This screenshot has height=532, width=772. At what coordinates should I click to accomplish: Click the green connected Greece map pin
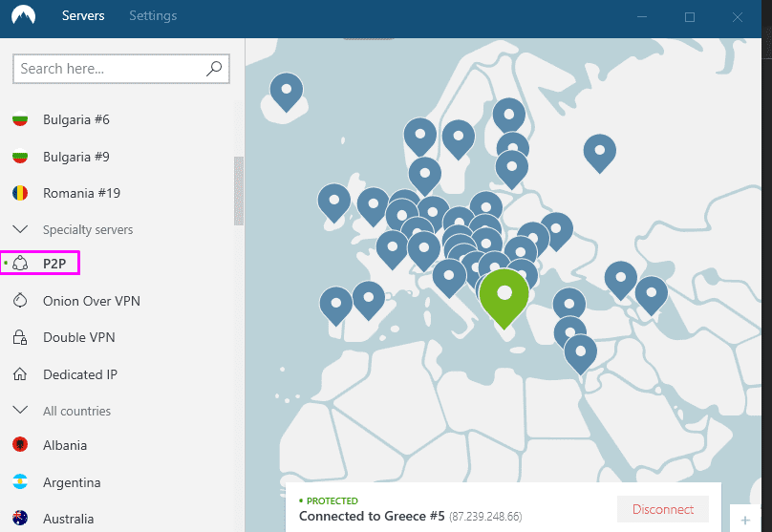pos(504,297)
